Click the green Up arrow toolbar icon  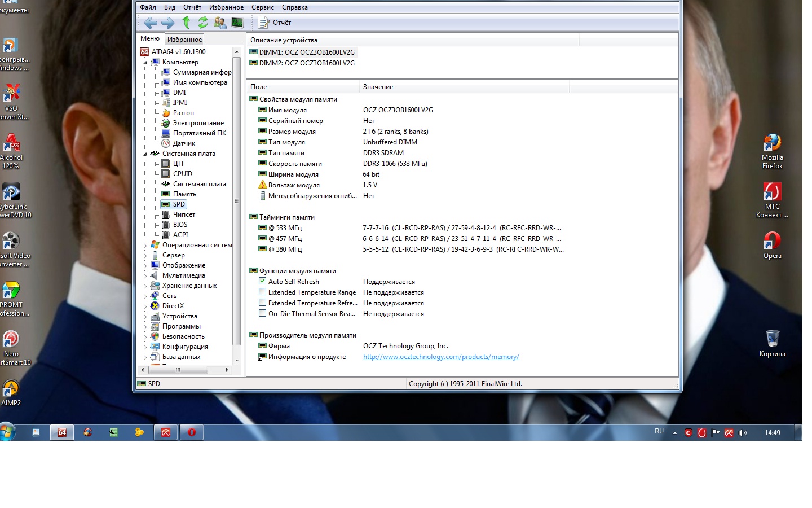[186, 23]
